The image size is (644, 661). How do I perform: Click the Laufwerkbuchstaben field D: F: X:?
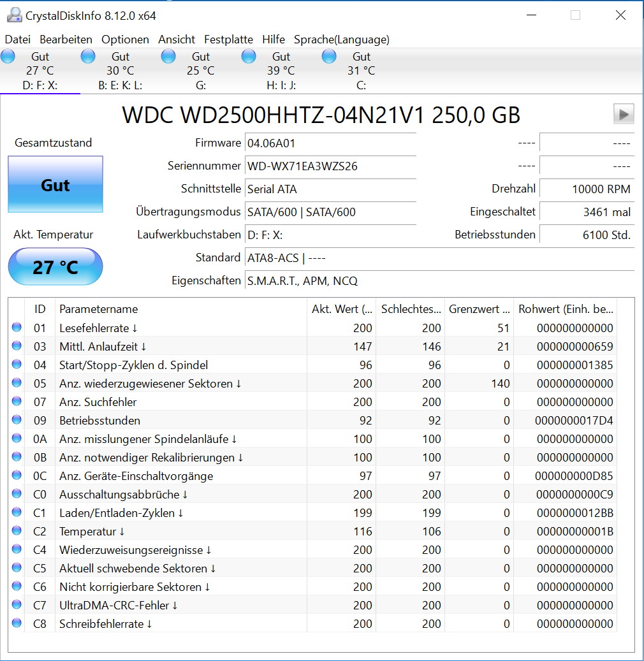[x=330, y=235]
